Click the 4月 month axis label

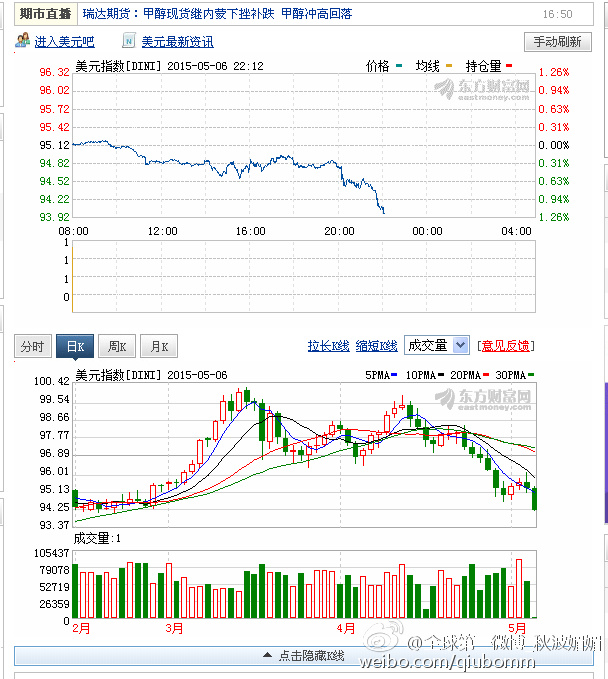(346, 628)
